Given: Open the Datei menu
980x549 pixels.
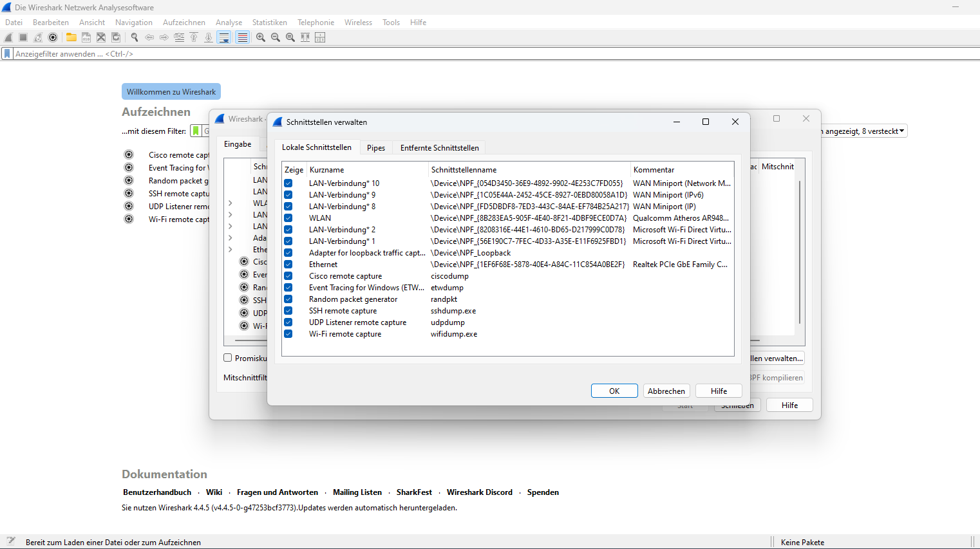Looking at the screenshot, I should (x=14, y=22).
